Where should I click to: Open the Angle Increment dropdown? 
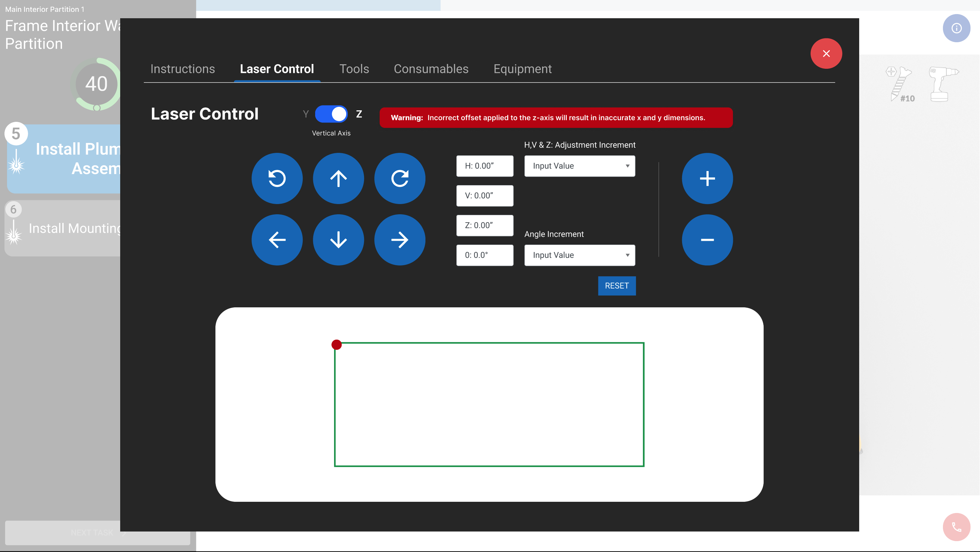(x=579, y=255)
